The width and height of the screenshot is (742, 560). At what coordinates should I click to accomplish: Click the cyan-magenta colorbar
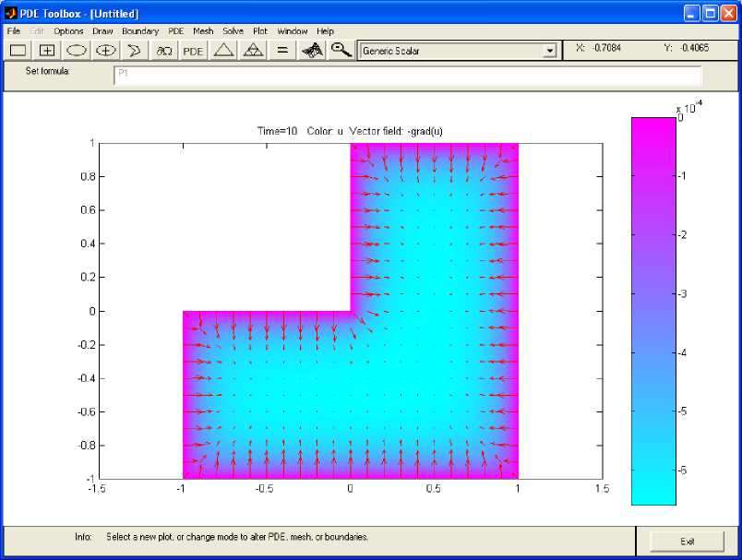point(653,311)
